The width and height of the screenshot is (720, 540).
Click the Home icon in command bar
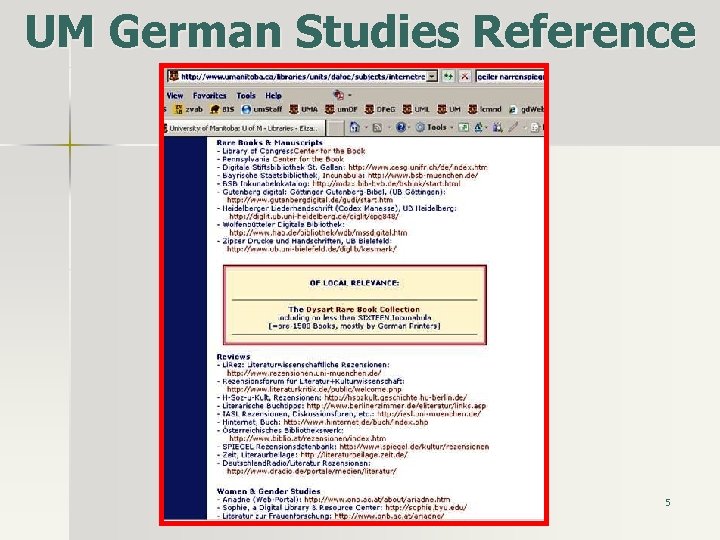click(354, 127)
